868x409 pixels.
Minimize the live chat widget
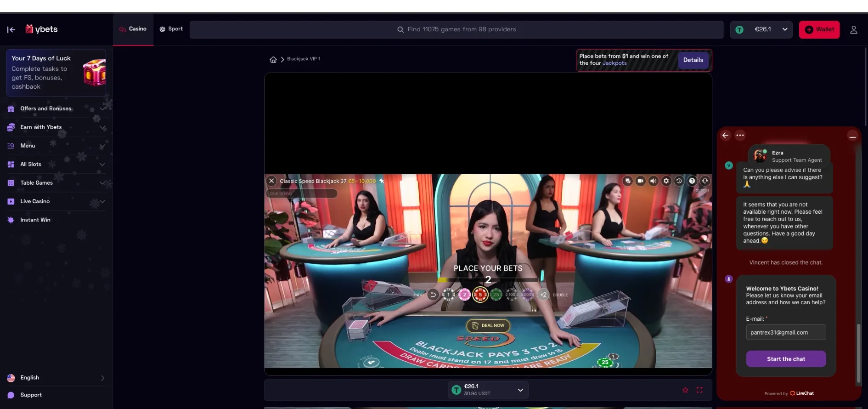[x=852, y=136]
